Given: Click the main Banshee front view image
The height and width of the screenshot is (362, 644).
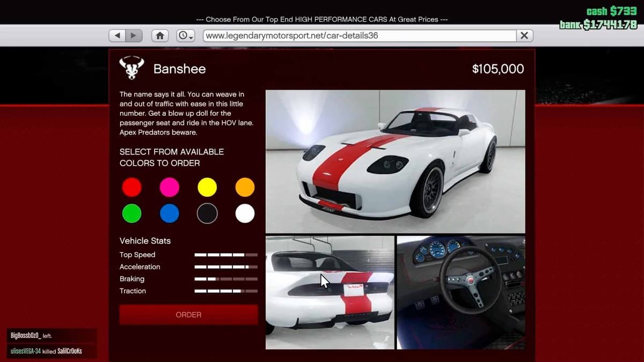Looking at the screenshot, I should 395,161.
